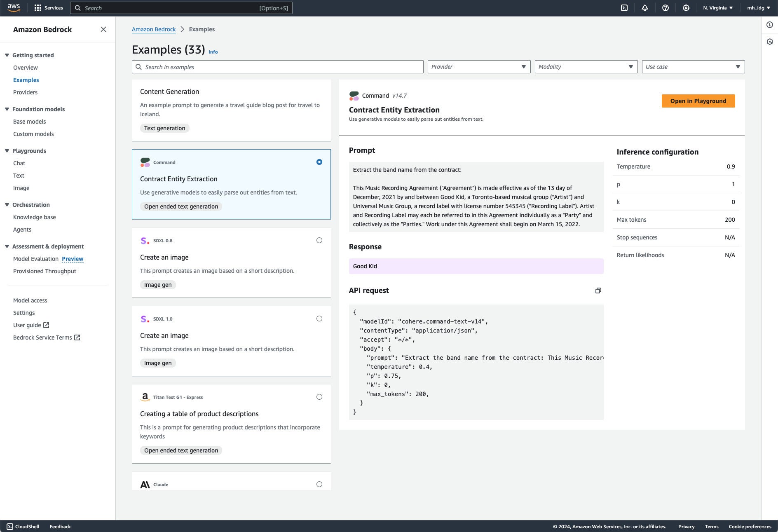Click the User guide external link icon
This screenshot has width=778, height=532.
coord(46,325)
